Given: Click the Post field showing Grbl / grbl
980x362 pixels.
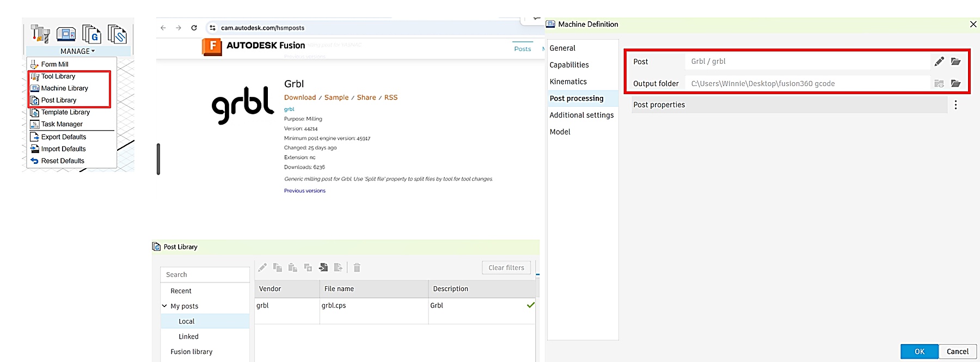Looking at the screenshot, I should pyautogui.click(x=807, y=62).
